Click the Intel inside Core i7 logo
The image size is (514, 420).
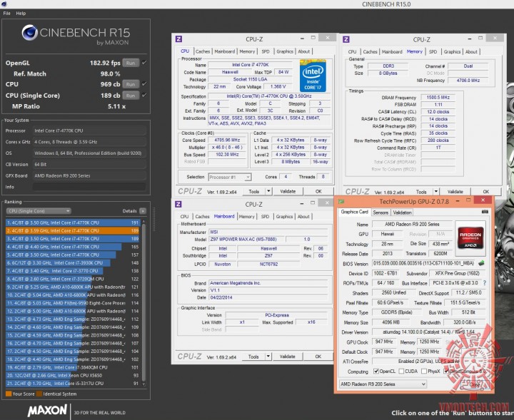pos(313,76)
